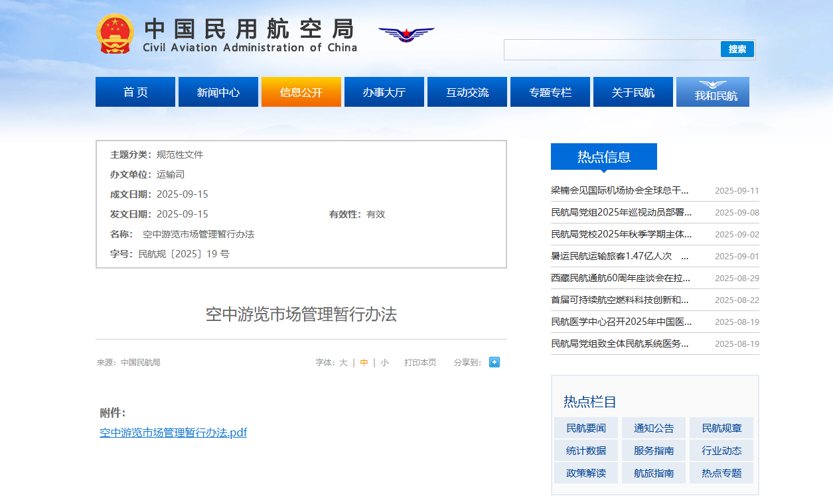Open the 政策解读 column

click(x=586, y=473)
